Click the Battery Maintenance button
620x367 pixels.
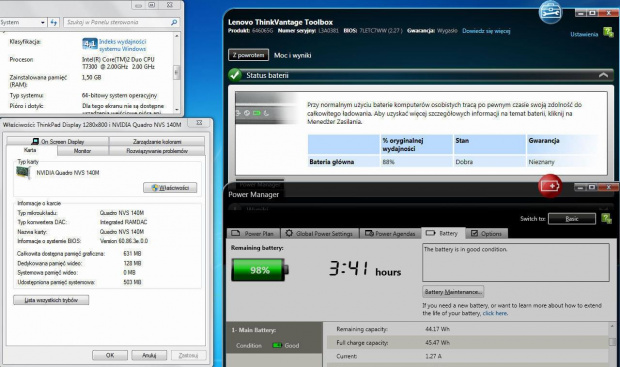click(453, 292)
